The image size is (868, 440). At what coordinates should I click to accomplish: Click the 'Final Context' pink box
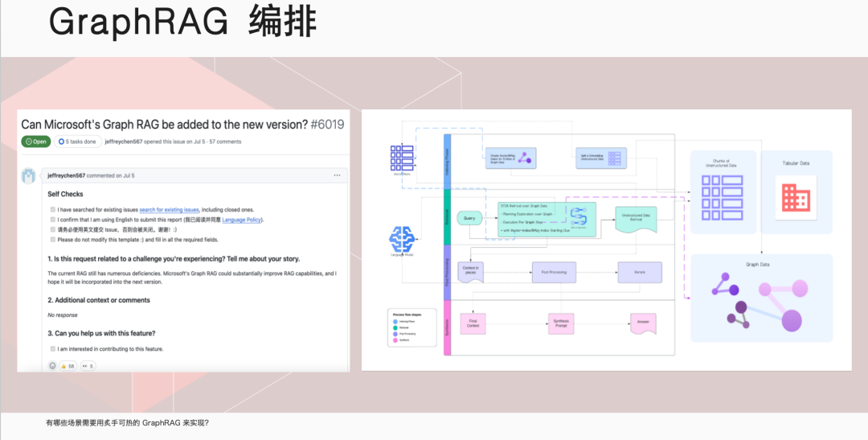(x=473, y=323)
